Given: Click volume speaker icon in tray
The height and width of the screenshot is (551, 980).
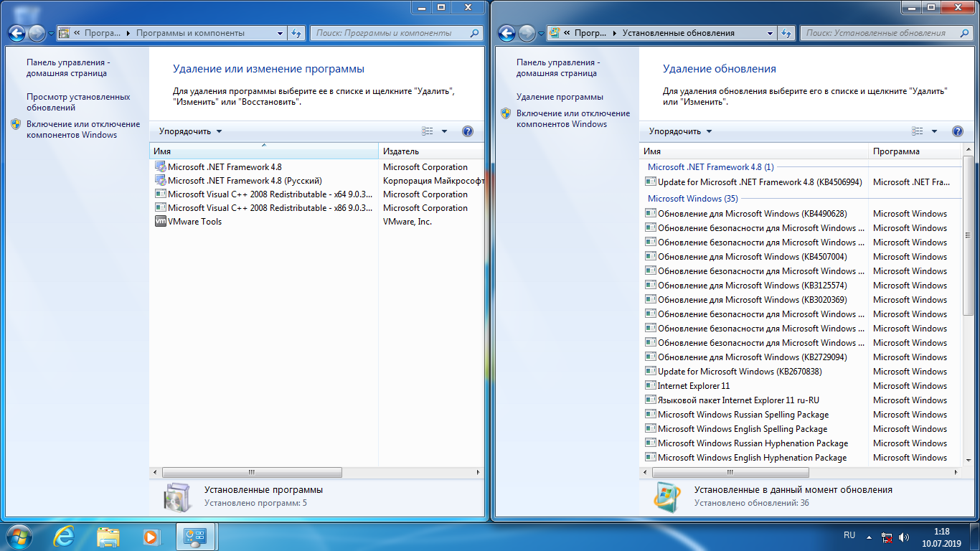Looking at the screenshot, I should click(904, 537).
